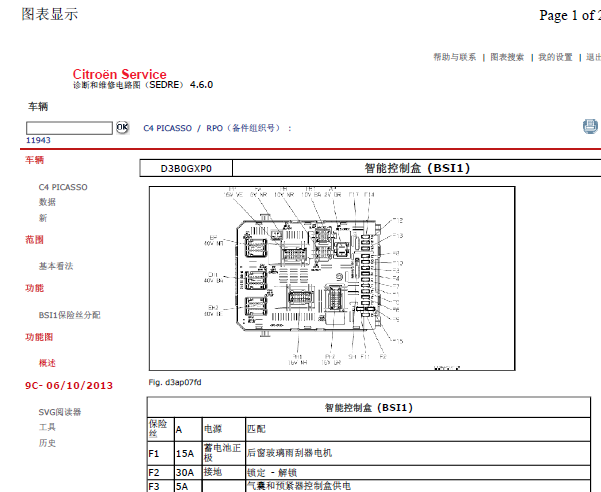The image size is (601, 492).
Task: Click the 9C- 06/10/2013 date heading
Action: pos(69,385)
